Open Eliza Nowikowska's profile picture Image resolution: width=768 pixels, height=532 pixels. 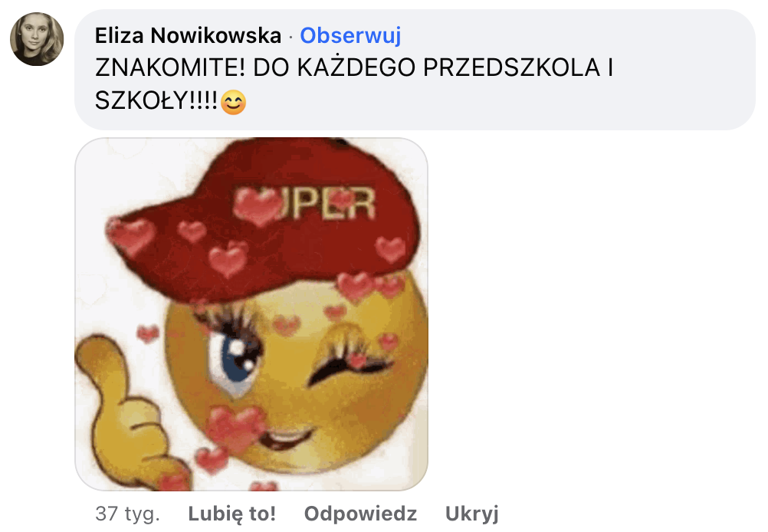pyautogui.click(x=38, y=39)
